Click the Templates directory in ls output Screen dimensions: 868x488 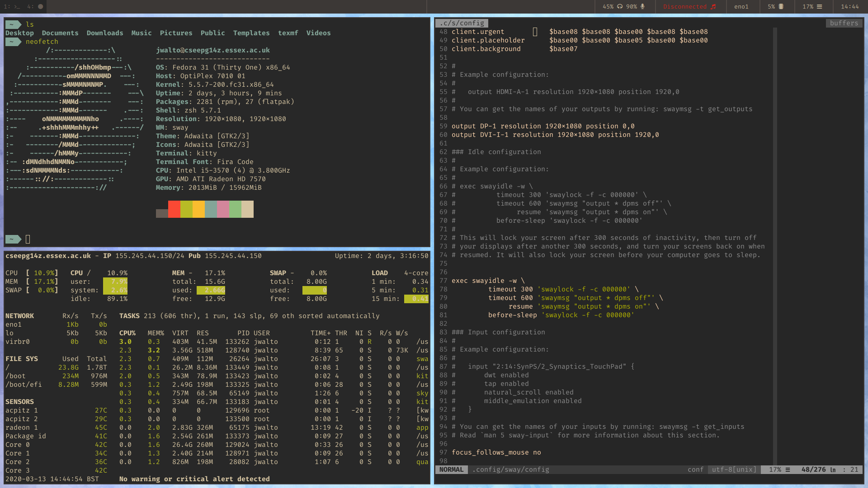tap(251, 33)
